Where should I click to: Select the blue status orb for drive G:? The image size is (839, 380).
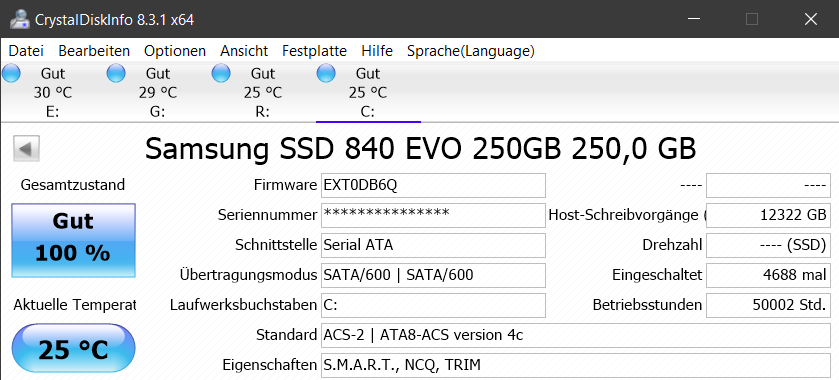coord(116,73)
